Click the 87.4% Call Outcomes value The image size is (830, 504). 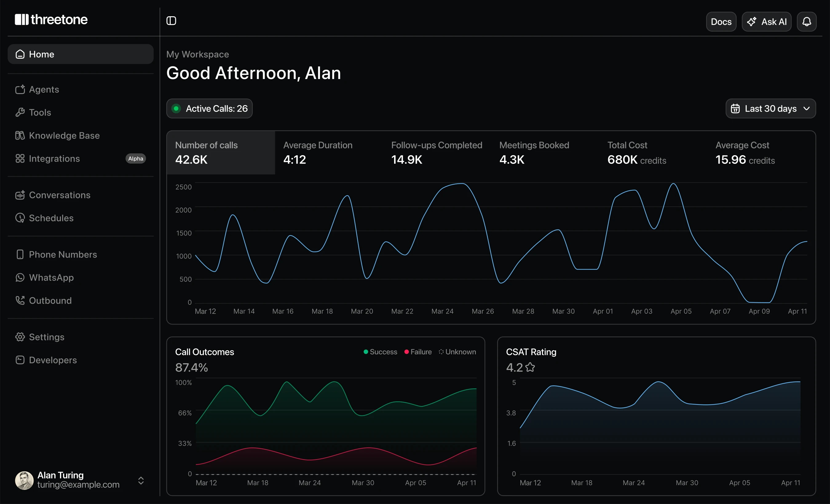[x=191, y=367]
